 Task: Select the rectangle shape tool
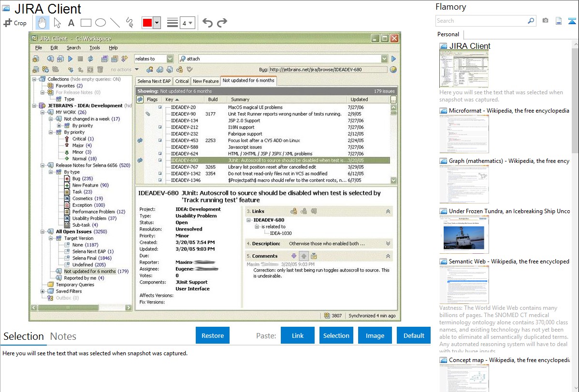pos(86,23)
